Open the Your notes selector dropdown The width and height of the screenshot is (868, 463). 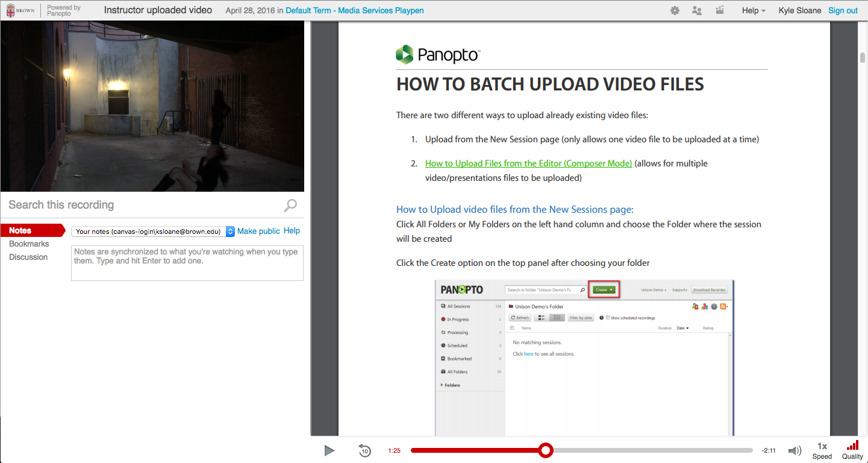coord(153,231)
